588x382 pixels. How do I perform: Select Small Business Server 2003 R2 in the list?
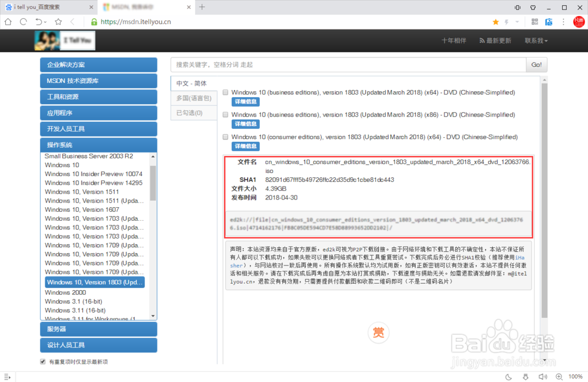89,156
